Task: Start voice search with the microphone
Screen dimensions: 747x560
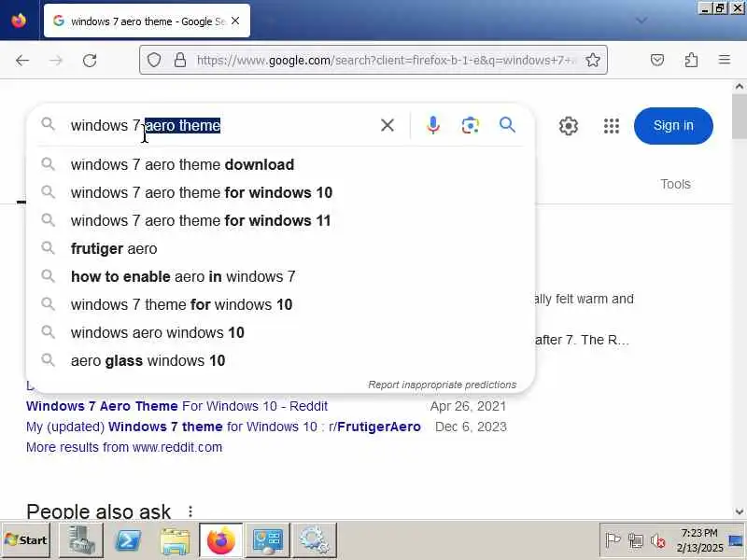Action: coord(433,125)
